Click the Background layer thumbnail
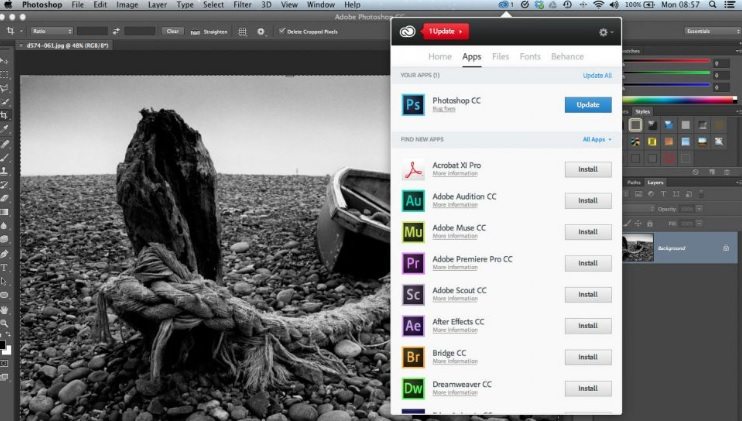The width and height of the screenshot is (742, 421). (x=637, y=247)
